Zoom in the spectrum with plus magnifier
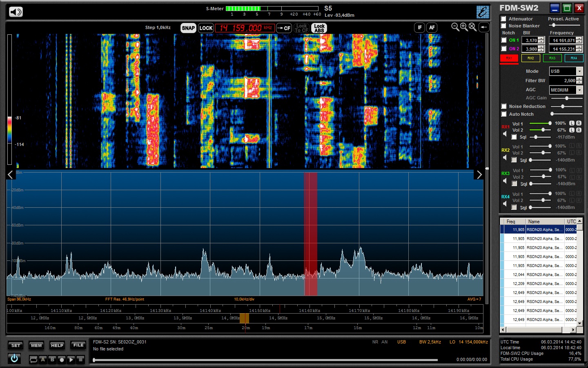The height and width of the screenshot is (368, 588). (x=464, y=27)
